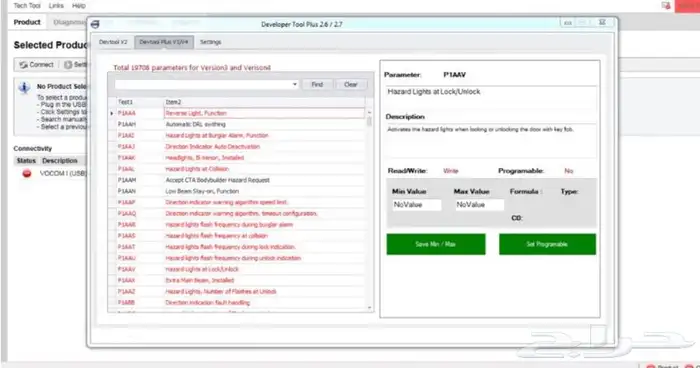The width and height of the screenshot is (700, 368).
Task: Click the parameter description text box
Action: tap(491, 140)
